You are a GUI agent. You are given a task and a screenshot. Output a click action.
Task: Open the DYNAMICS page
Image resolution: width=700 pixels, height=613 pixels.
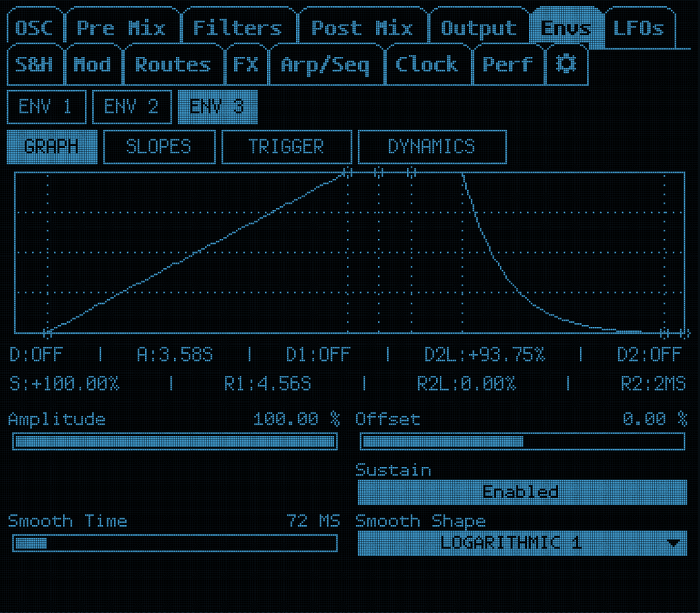click(x=432, y=147)
